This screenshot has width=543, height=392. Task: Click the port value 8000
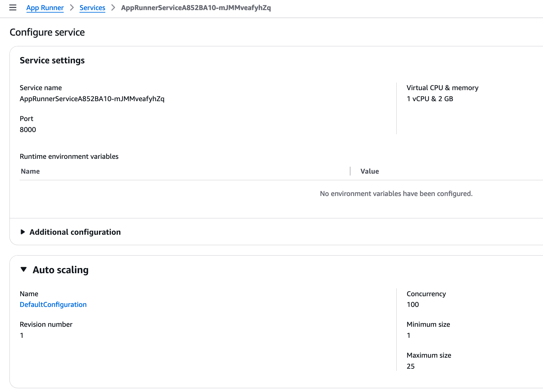point(28,130)
